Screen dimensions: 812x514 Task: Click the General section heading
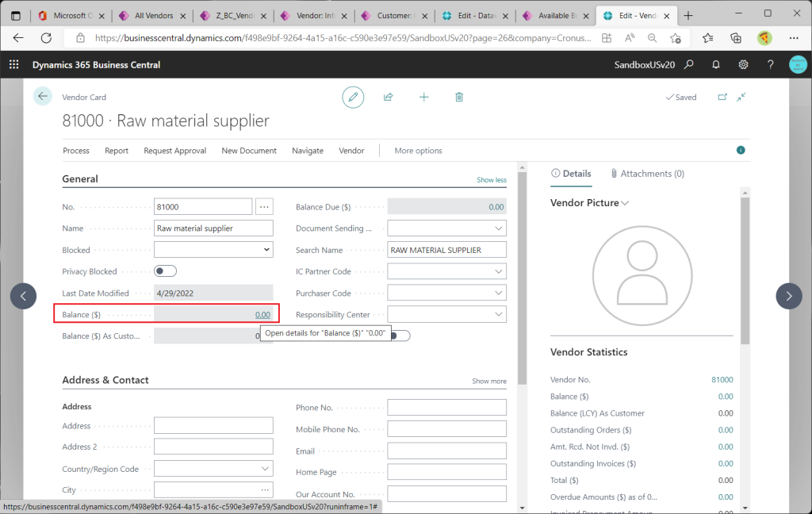coord(80,179)
